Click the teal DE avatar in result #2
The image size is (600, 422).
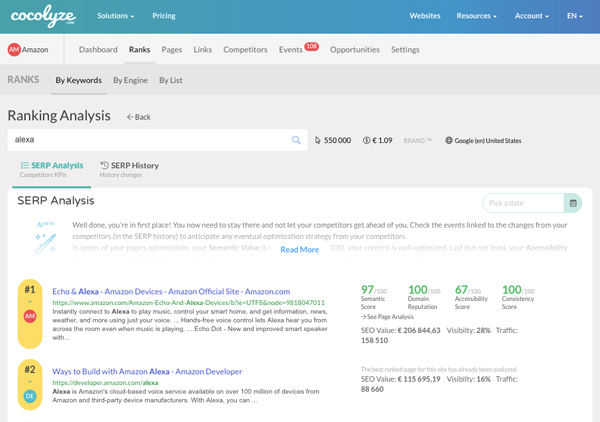(x=30, y=396)
